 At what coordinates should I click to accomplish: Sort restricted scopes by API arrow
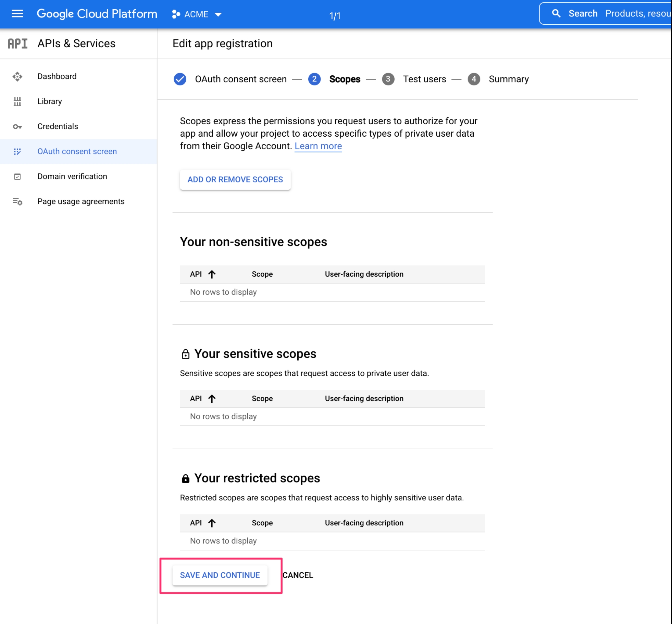tap(212, 523)
